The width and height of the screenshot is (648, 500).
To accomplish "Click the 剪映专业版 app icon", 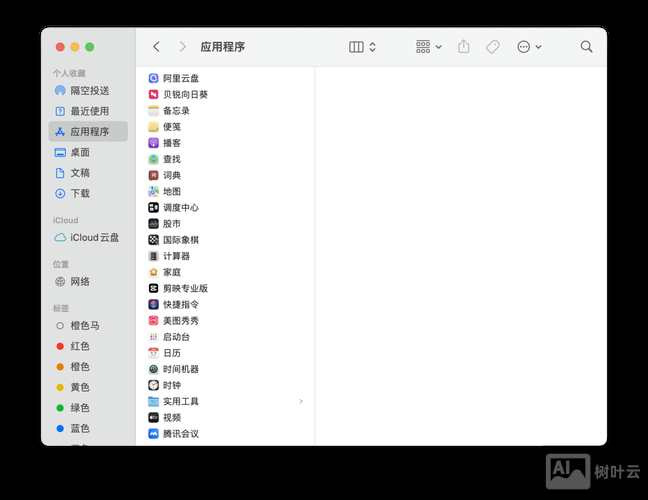I will point(153,288).
